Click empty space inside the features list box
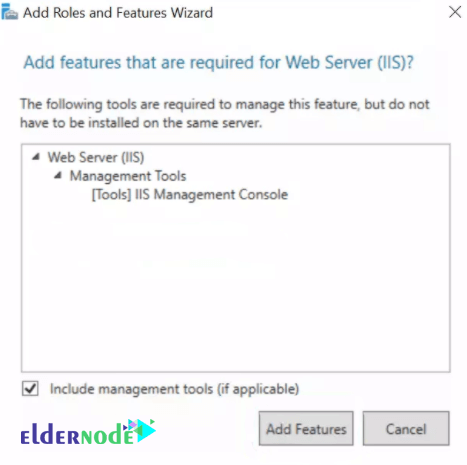The width and height of the screenshot is (467, 465). (x=236, y=283)
